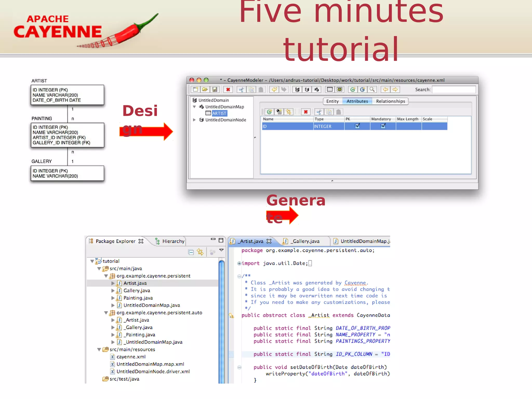The image size is (532, 399).
Task: Collapse src/main/resources folder
Action: 99,350
